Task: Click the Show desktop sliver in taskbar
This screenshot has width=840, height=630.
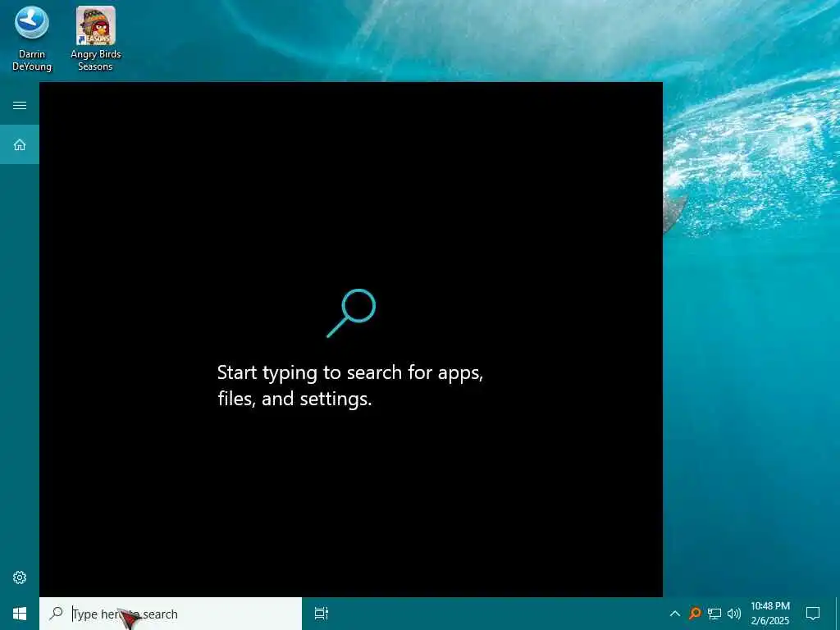Action: (x=837, y=614)
